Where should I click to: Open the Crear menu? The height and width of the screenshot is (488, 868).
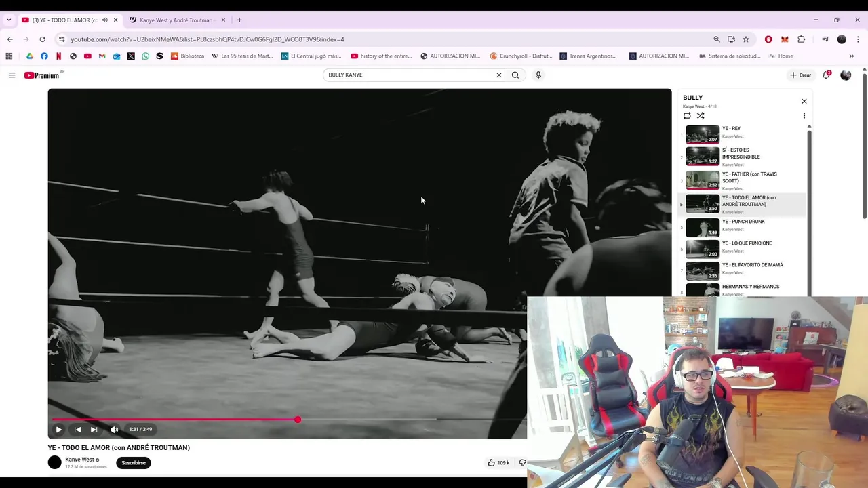pos(800,75)
